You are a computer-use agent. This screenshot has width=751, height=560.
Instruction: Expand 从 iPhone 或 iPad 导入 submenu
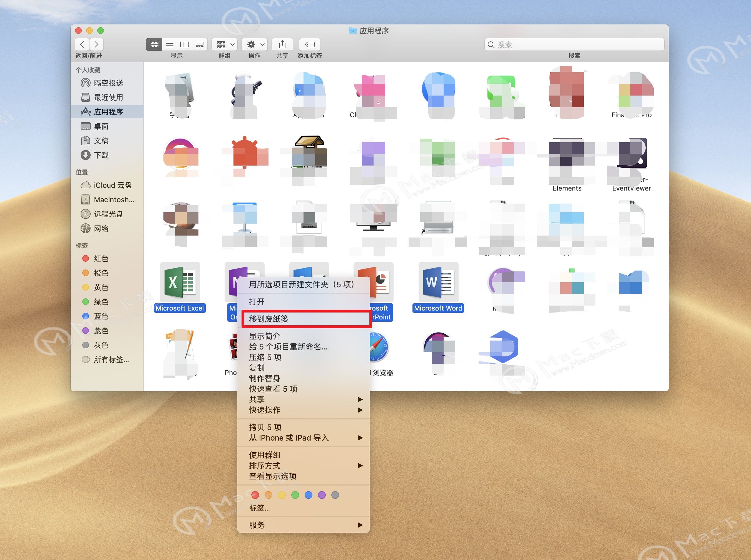(x=303, y=437)
